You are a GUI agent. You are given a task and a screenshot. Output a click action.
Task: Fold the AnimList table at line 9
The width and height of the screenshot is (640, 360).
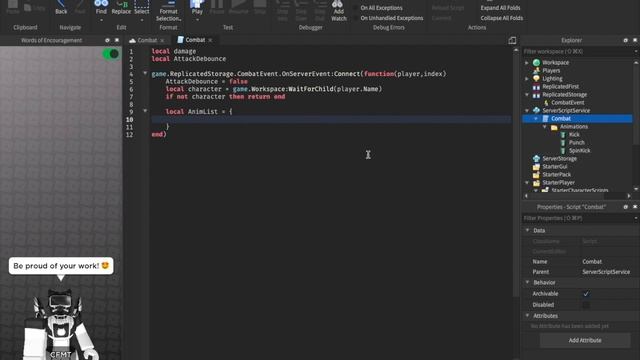pos(145,111)
